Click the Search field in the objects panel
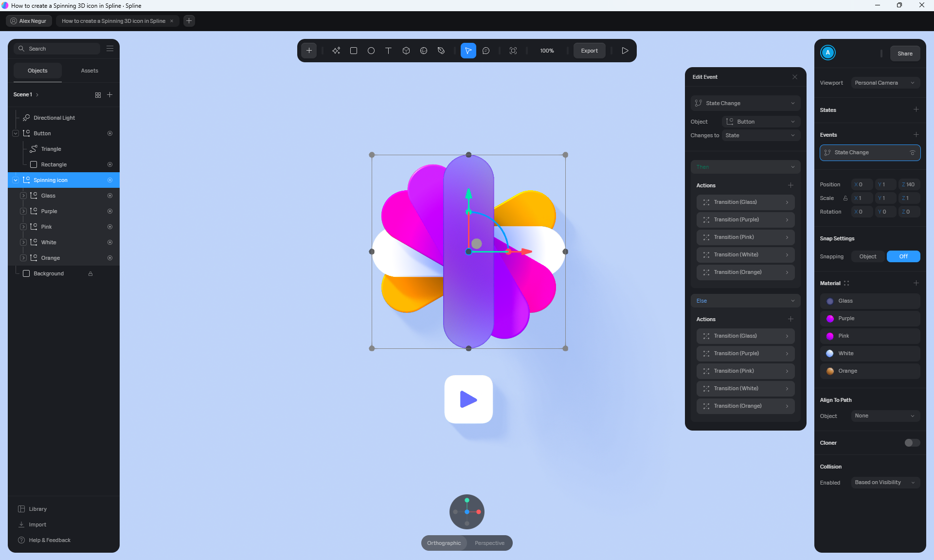 point(58,49)
